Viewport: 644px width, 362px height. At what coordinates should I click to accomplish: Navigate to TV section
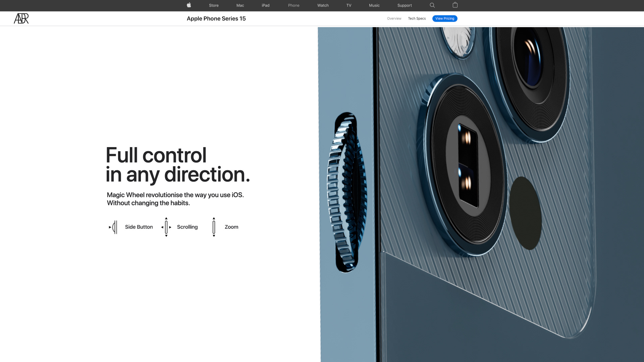(348, 5)
